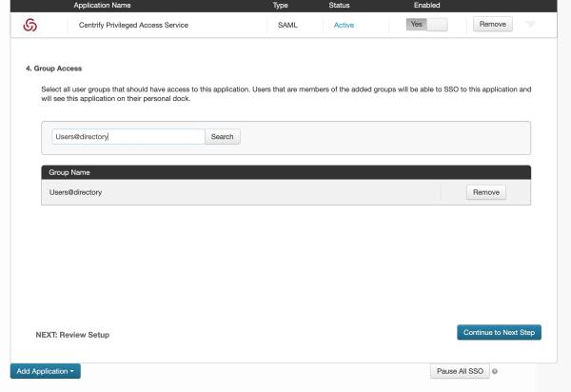Click the Status column header
This screenshot has height=392, width=571.
click(339, 5)
